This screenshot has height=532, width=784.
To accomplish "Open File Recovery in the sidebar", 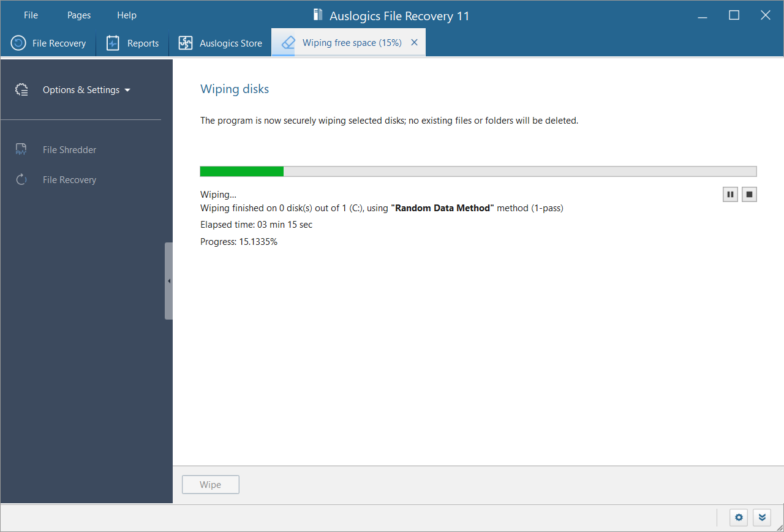I will coord(69,180).
